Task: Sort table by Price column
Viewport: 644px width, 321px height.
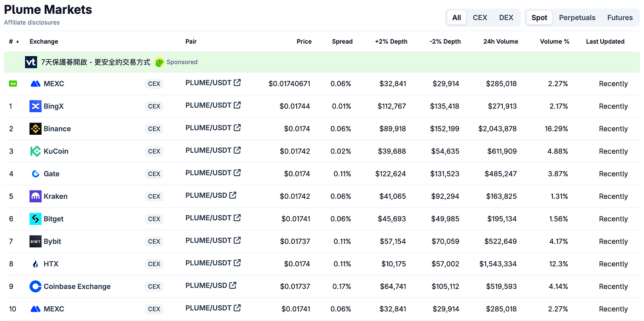Action: [x=304, y=41]
